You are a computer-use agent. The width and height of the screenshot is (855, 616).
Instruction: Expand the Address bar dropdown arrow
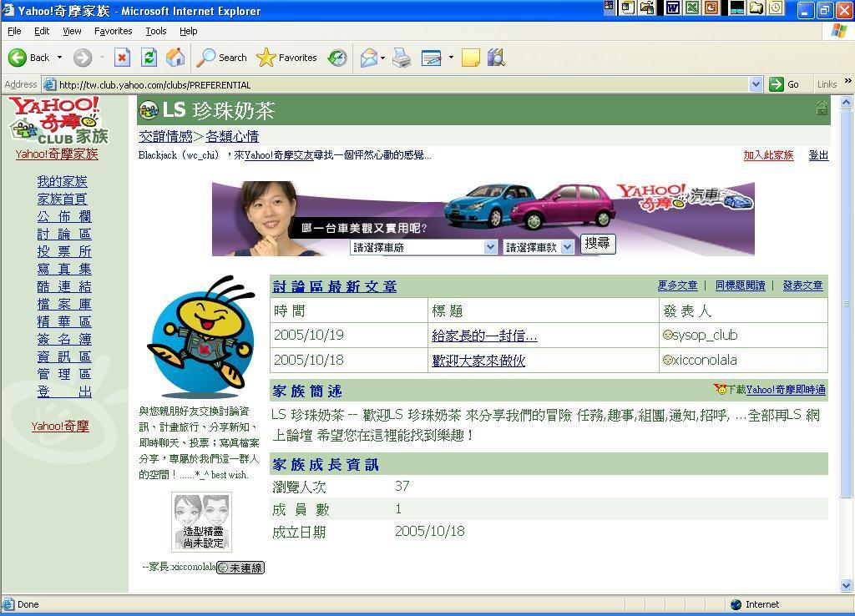pyautogui.click(x=756, y=84)
